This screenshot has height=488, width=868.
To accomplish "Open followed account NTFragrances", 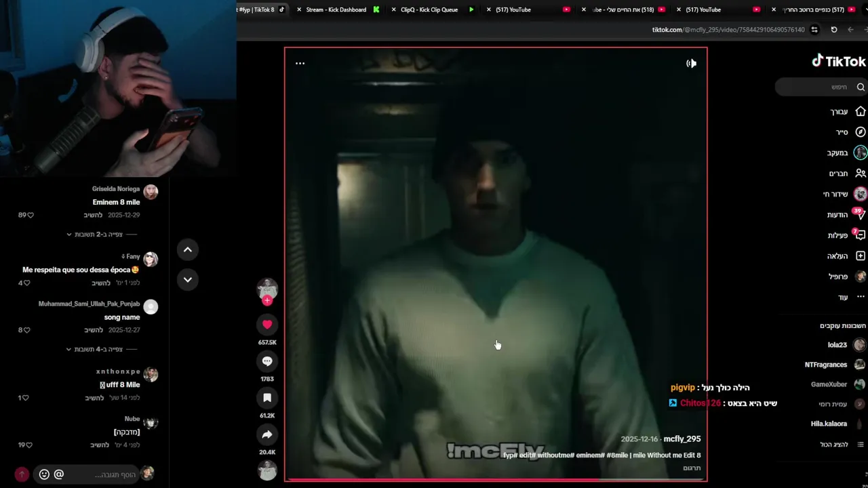I will pyautogui.click(x=835, y=365).
